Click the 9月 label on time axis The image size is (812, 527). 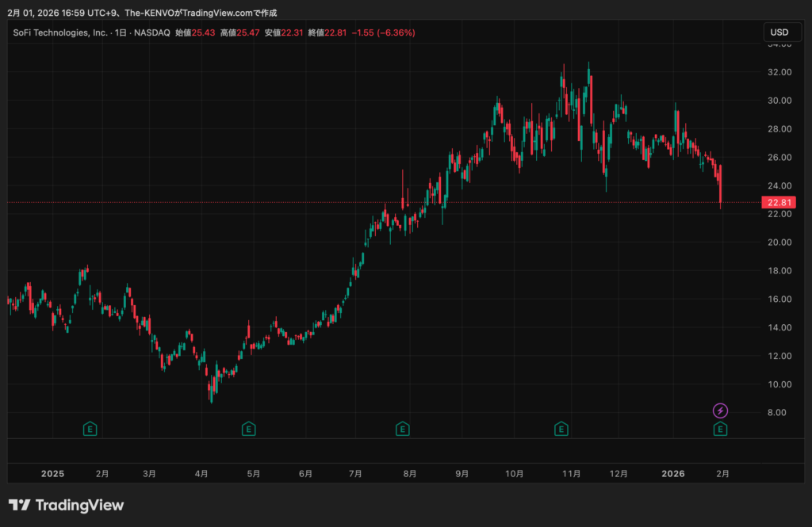pos(462,474)
